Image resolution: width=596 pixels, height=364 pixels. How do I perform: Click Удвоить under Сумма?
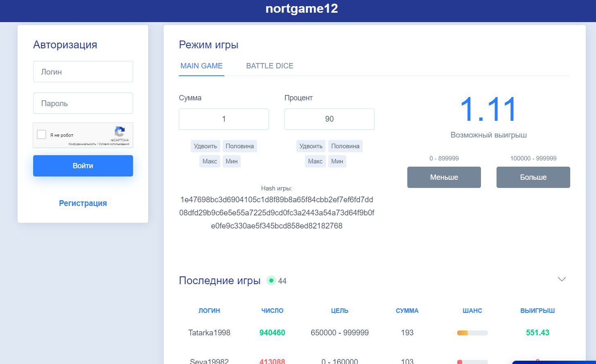(x=205, y=146)
